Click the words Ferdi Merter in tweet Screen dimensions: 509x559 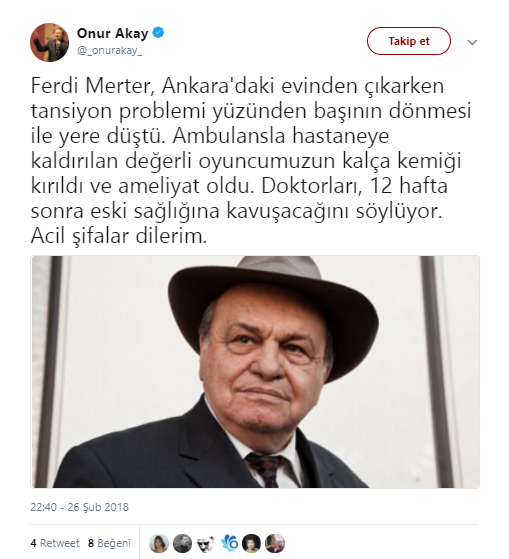[x=93, y=86]
